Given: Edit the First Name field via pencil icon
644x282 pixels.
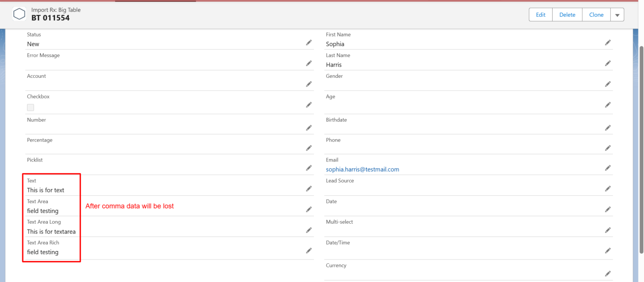Looking at the screenshot, I should [608, 43].
